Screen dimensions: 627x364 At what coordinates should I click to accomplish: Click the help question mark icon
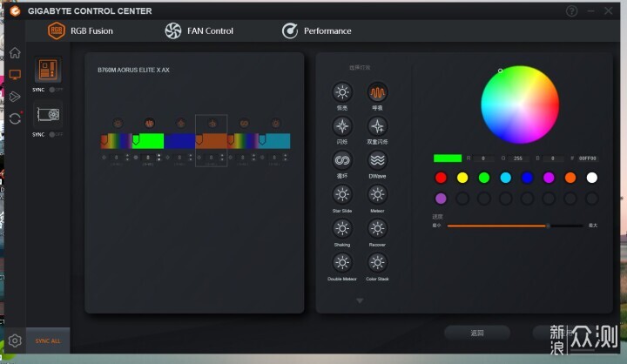(571, 11)
